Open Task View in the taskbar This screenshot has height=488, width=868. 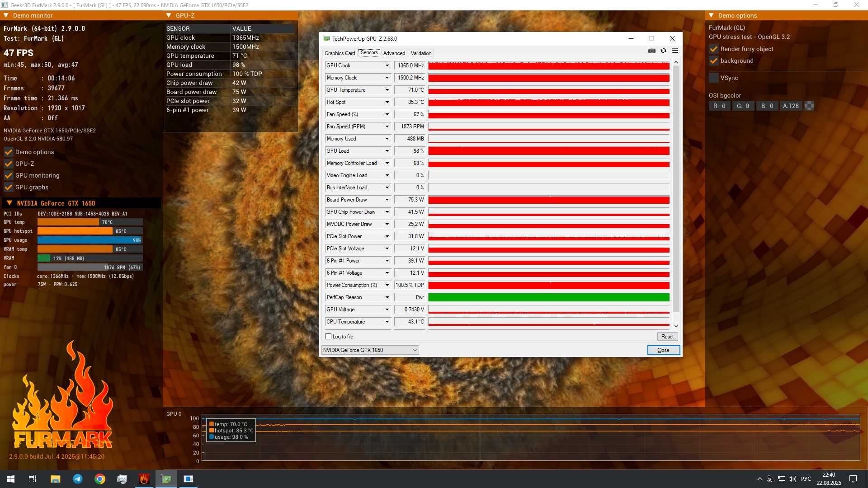pos(33,479)
